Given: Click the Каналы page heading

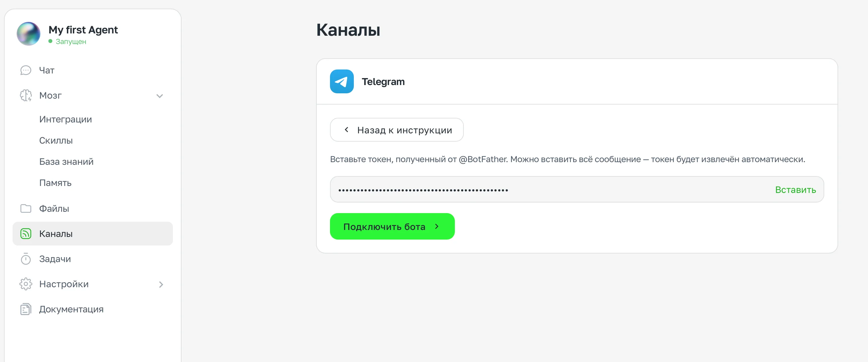Looking at the screenshot, I should tap(349, 30).
